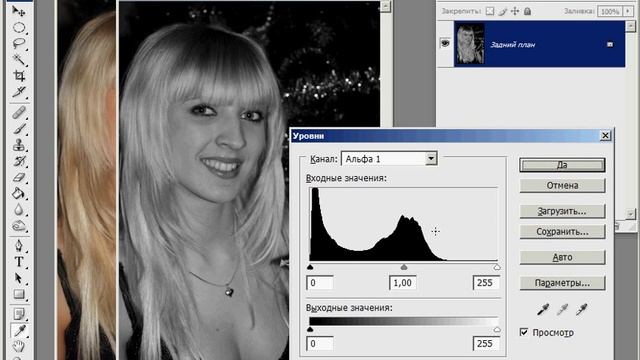Click the document window scroll-up arrow

click(386, 6)
